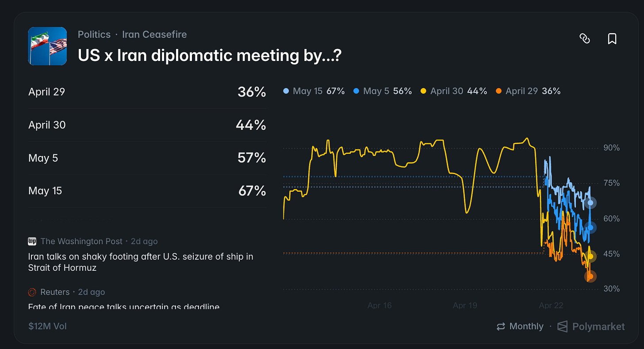
Task: Click the Iran and US flags market thumbnail
Action: (47, 46)
